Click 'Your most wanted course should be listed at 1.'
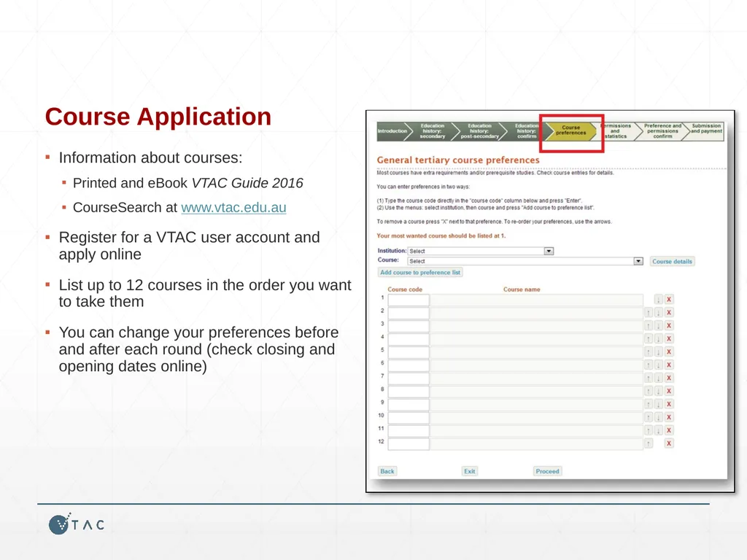This screenshot has width=747, height=560. pyautogui.click(x=441, y=236)
